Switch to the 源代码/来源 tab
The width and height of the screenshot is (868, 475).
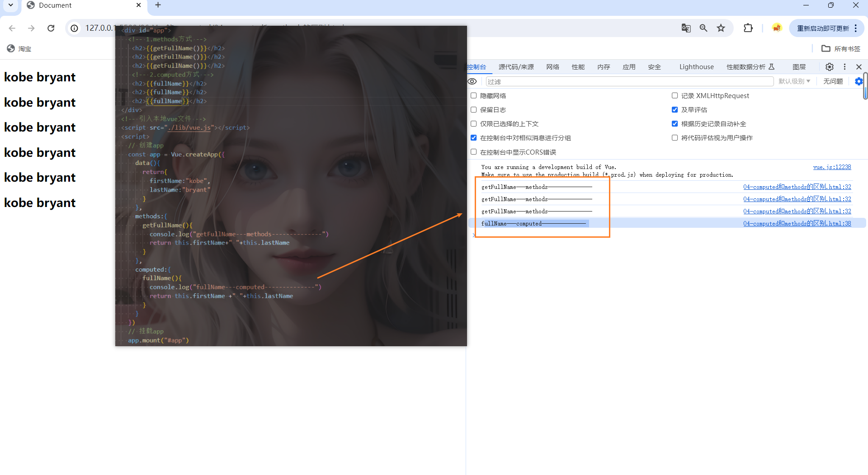pos(516,67)
